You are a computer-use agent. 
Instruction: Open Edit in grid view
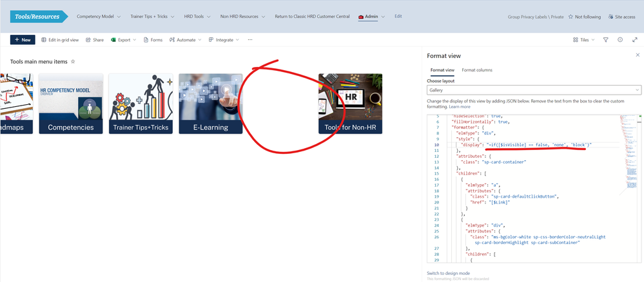coord(60,40)
